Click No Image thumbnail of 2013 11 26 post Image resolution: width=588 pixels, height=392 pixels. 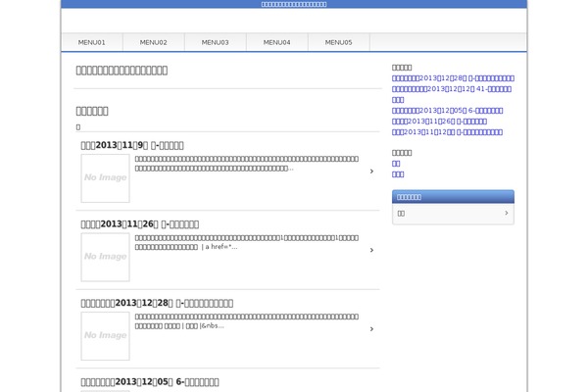pyautogui.click(x=106, y=257)
